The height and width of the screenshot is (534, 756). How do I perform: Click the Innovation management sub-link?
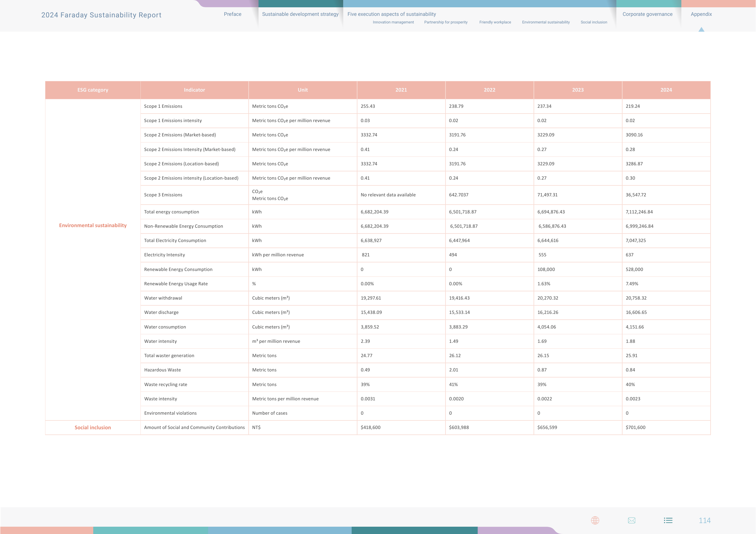(x=393, y=22)
